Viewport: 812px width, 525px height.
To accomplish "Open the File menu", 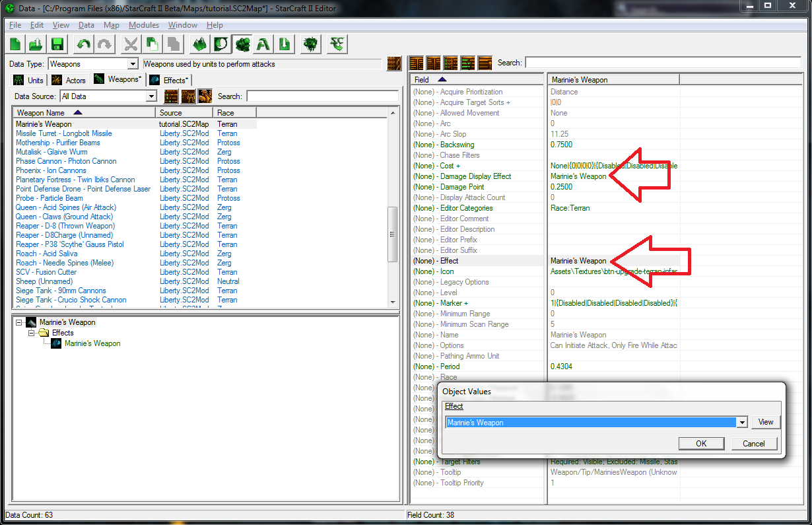I will [x=15, y=25].
